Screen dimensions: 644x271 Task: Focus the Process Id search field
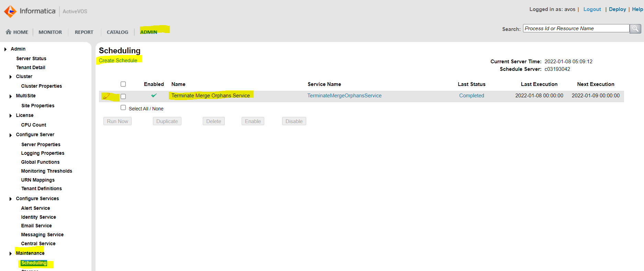[576, 29]
